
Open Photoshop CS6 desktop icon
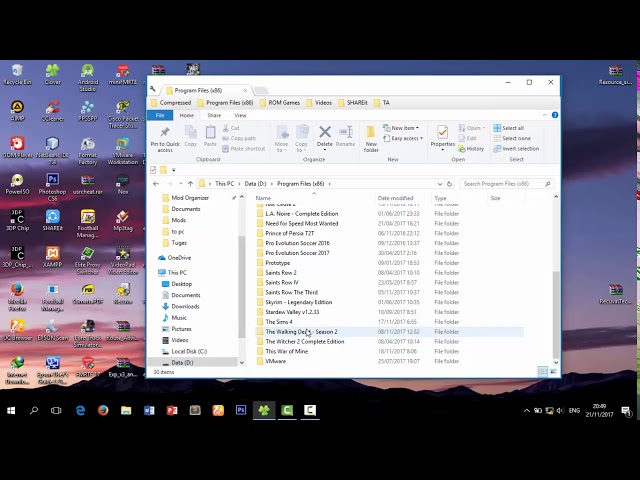pos(52,187)
